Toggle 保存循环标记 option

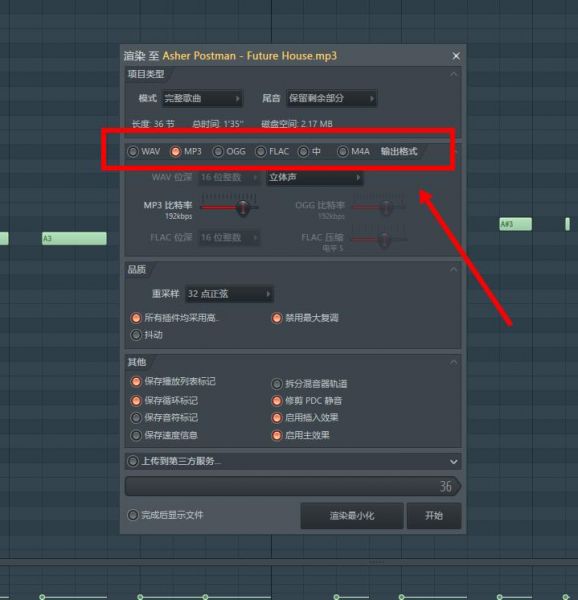[136, 401]
